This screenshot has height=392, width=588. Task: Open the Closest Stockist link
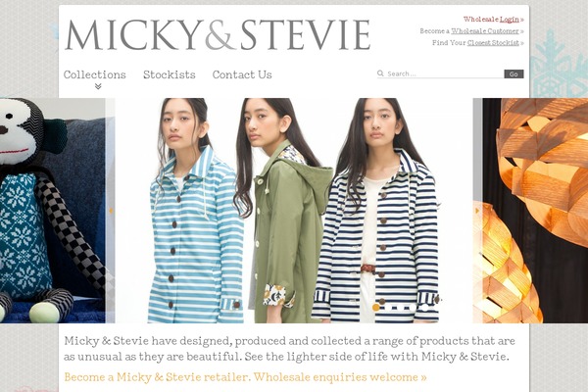coord(493,43)
